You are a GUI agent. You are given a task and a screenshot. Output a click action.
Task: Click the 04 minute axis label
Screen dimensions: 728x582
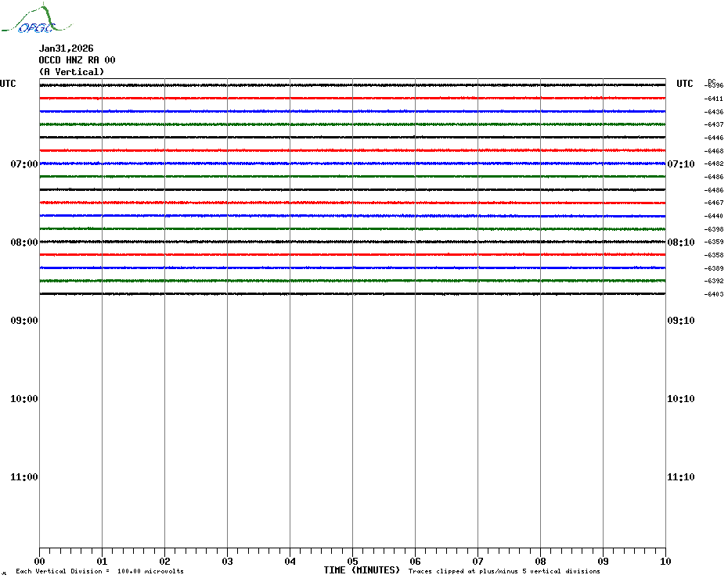pyautogui.click(x=290, y=562)
